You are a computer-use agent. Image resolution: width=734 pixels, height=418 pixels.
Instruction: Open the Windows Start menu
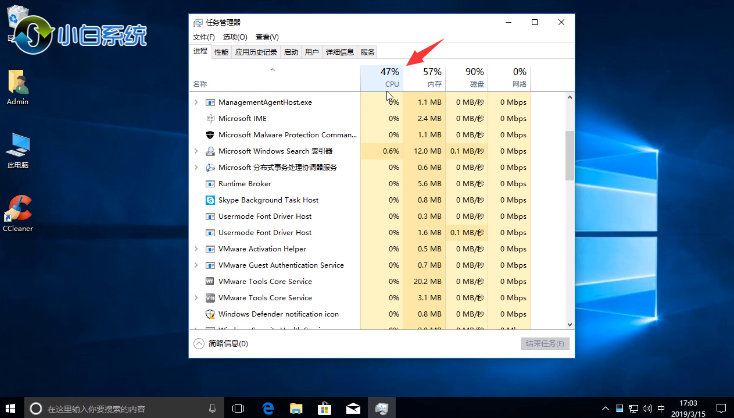click(11, 408)
